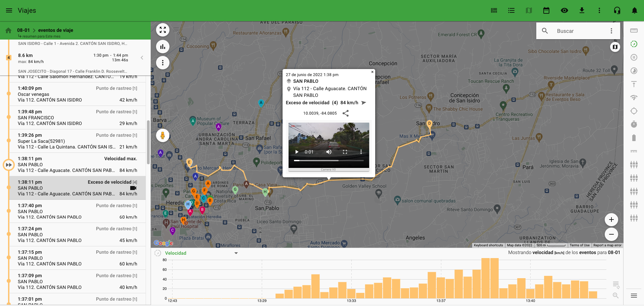Click the download icon in top bar
644x306 pixels.
point(582,10)
